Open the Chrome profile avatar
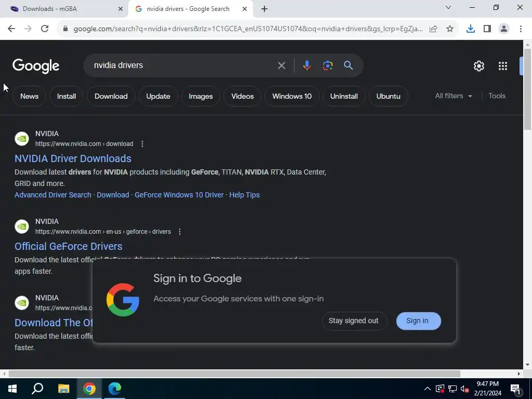 tap(504, 29)
